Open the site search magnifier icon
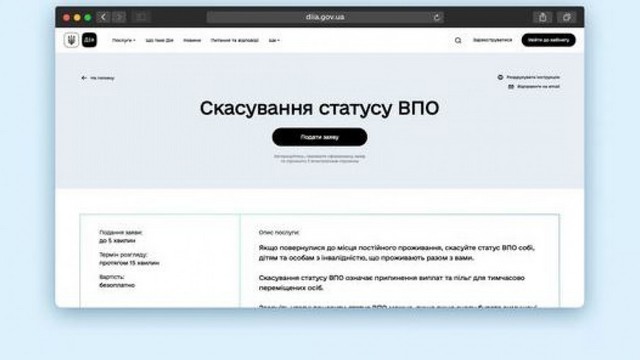640x360 pixels. point(458,40)
